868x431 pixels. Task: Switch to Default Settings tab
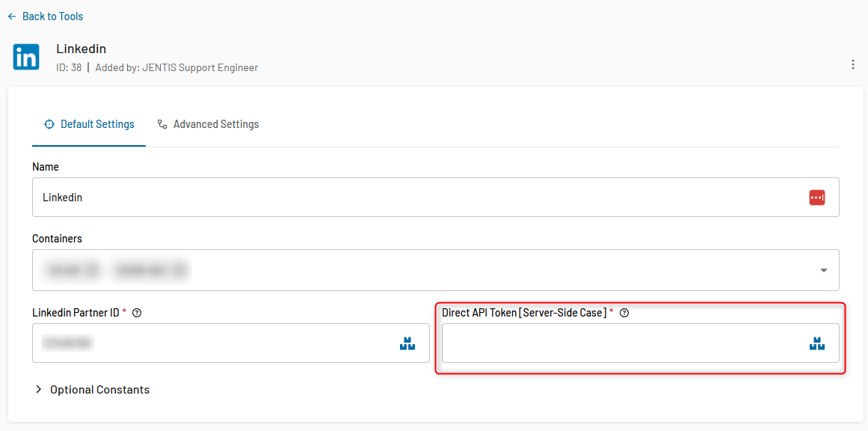coord(89,124)
